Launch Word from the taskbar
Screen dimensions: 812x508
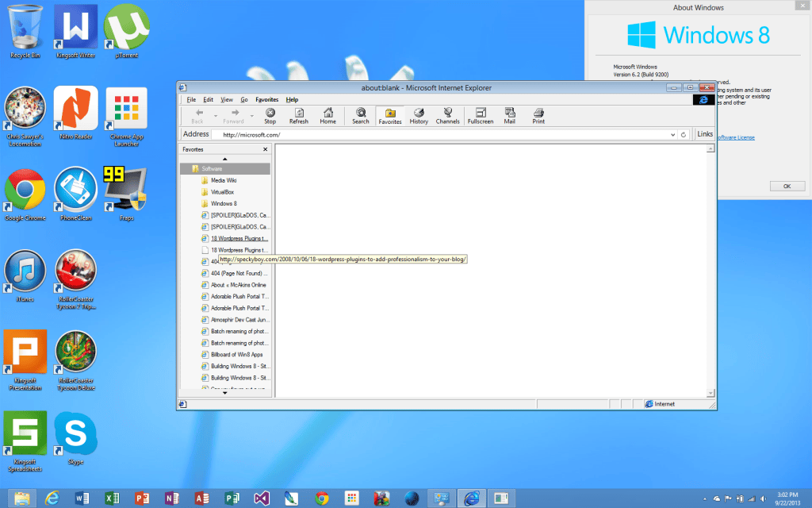point(82,498)
